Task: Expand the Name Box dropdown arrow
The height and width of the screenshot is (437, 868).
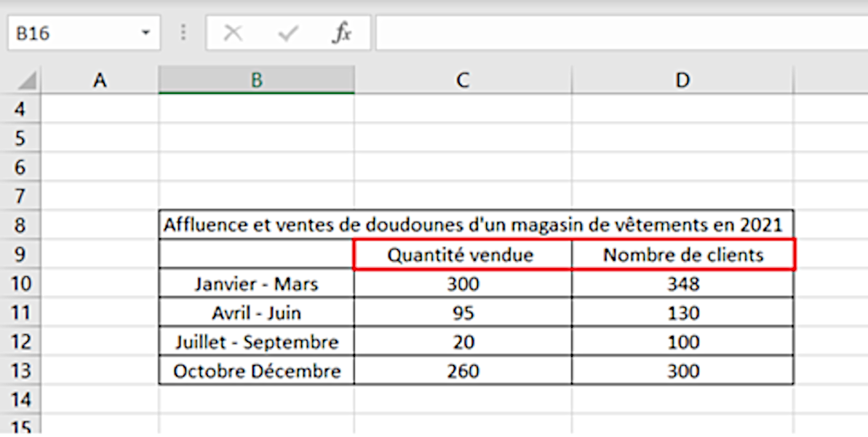Action: (146, 34)
